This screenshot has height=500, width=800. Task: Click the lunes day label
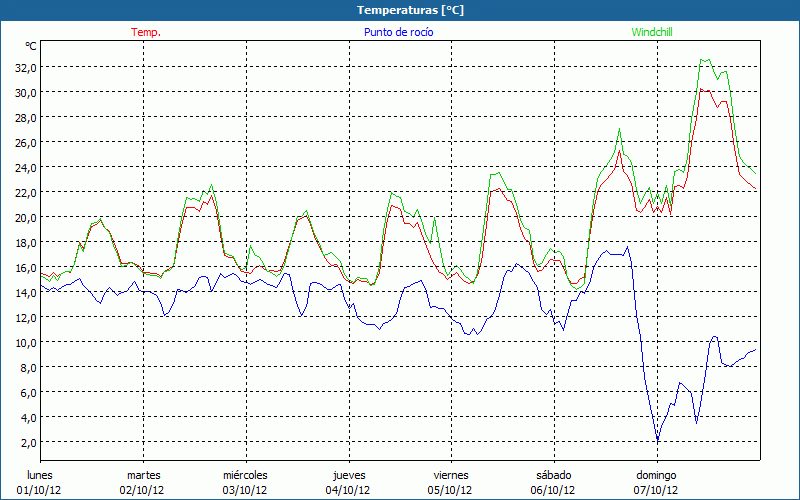click(41, 475)
